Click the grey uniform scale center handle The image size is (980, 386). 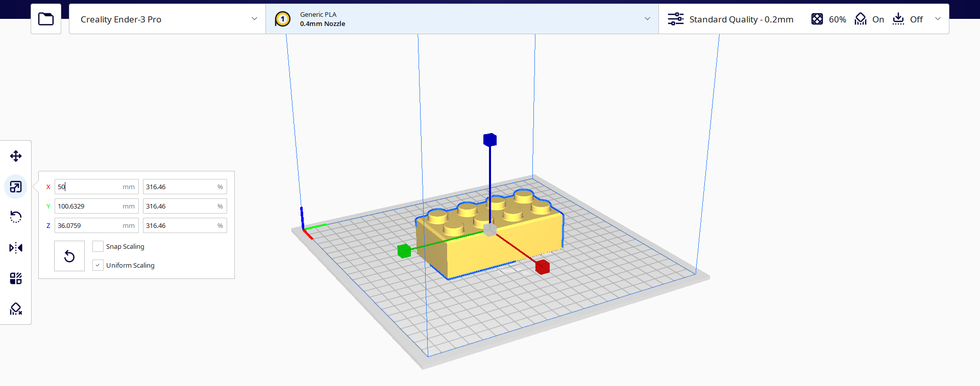click(490, 230)
